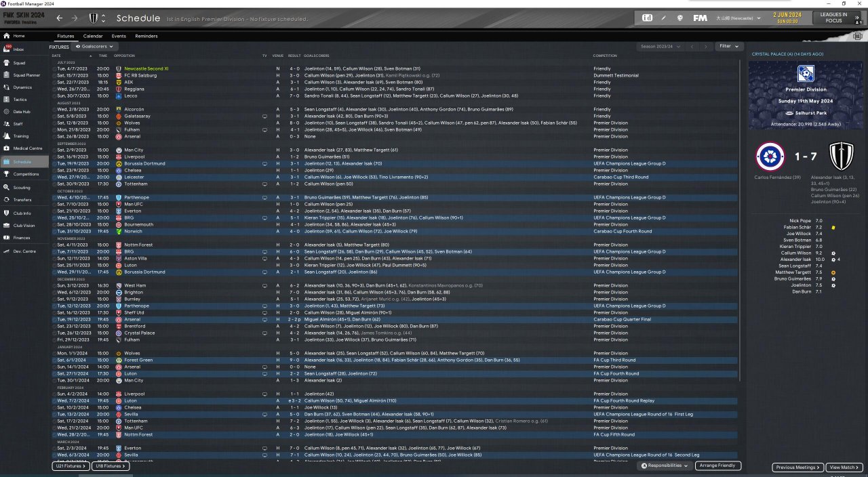This screenshot has height=477, width=868.
Task: Toggle the row circle for FC RB Salzburg fixture
Action: pos(54,76)
